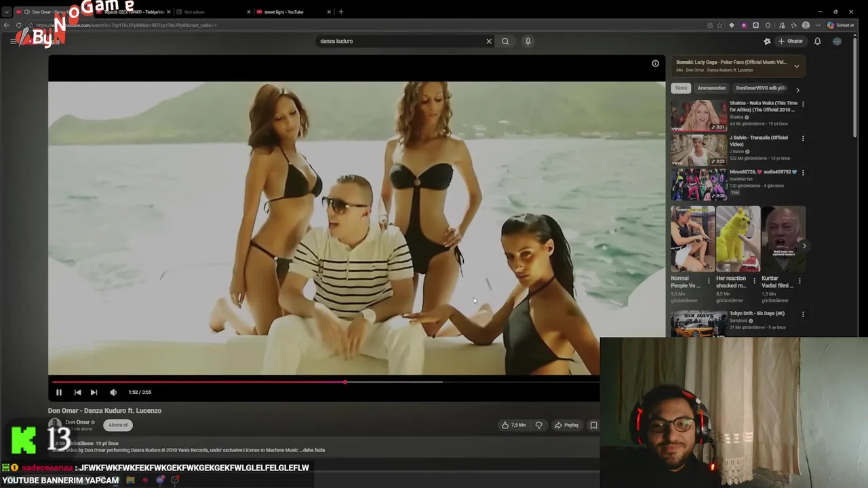Click the browser address bar URL
This screenshot has width=868, height=488.
[126, 25]
